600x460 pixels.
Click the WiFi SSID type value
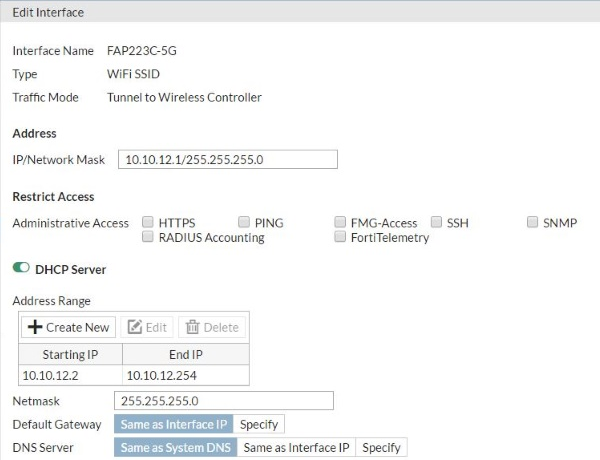pyautogui.click(x=133, y=74)
